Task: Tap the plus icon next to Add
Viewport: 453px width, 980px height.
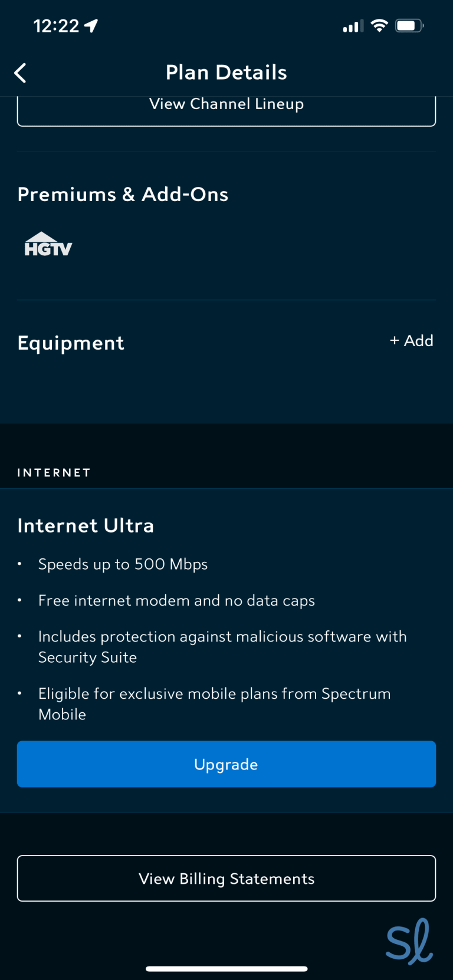Action: (x=395, y=341)
